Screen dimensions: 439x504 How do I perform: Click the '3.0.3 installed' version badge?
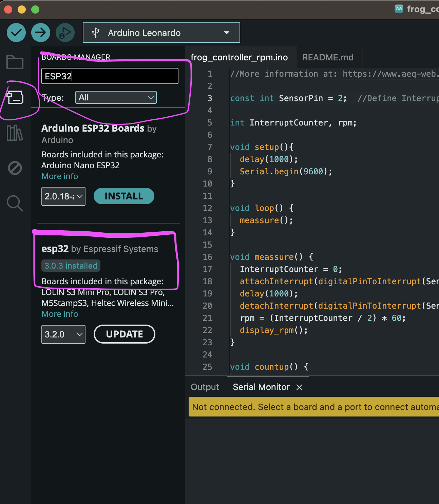(71, 266)
